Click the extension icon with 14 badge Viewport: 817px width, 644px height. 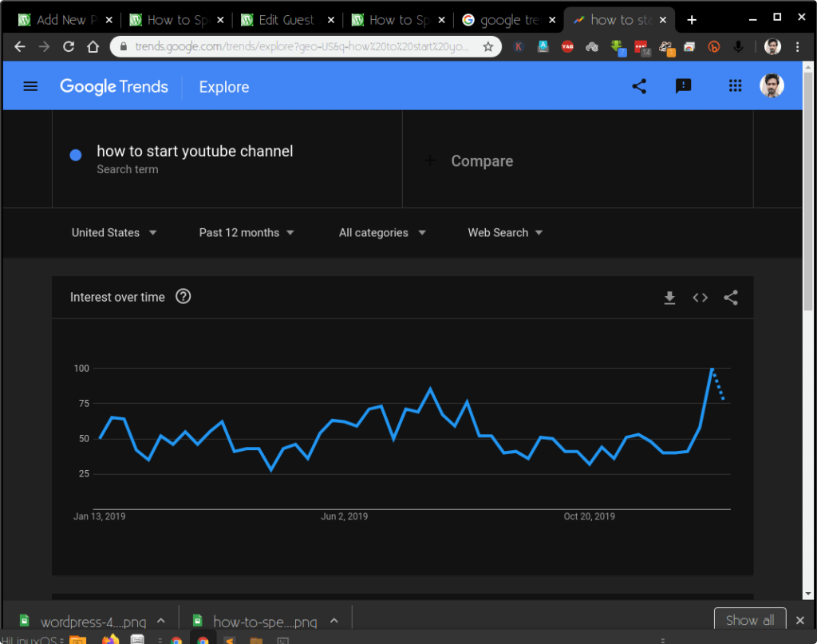[642, 48]
